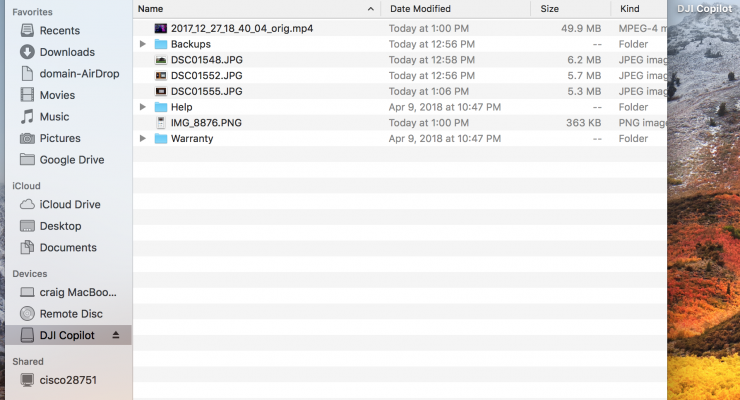Sort files by Size column
Screen dimensions: 740x400
pyautogui.click(x=571, y=8)
